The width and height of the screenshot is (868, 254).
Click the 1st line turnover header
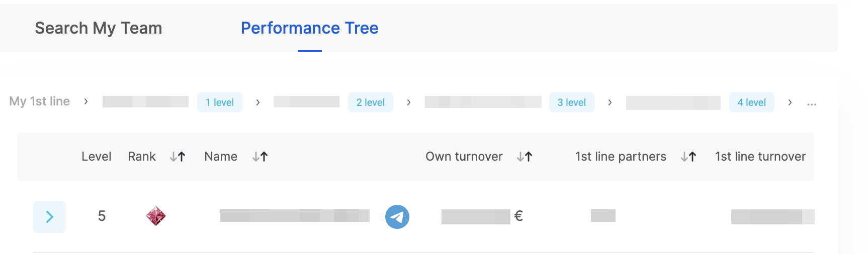(x=760, y=157)
